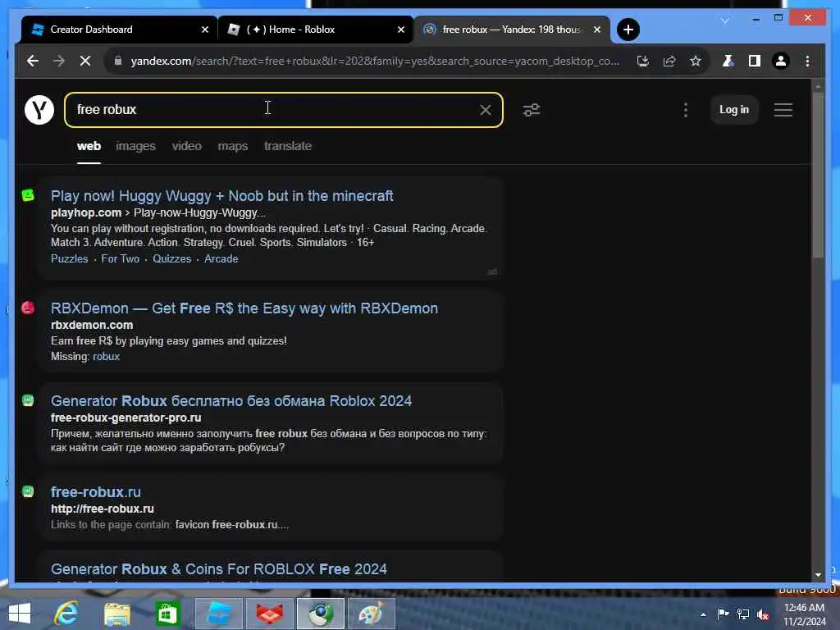
Task: Open the Puzzles sitelink
Action: pyautogui.click(x=69, y=258)
